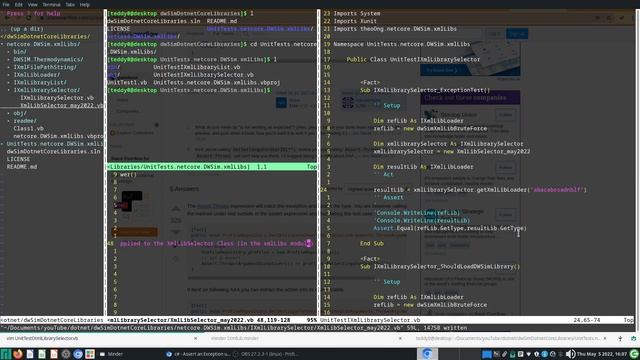Open the blue desktop tray icon
640x360 pixels.
pos(487,354)
